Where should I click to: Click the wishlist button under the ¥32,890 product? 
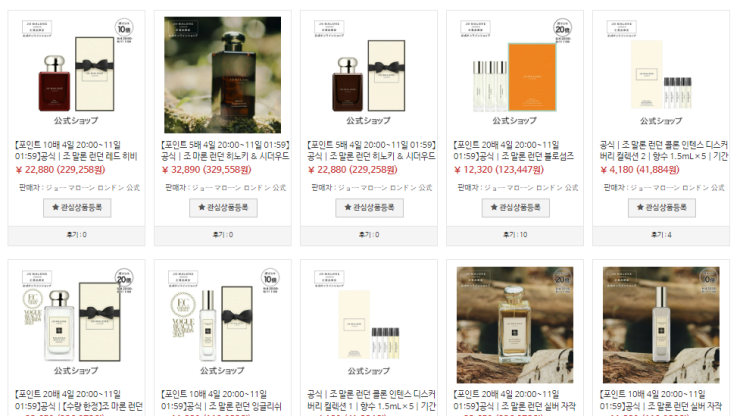(223, 208)
